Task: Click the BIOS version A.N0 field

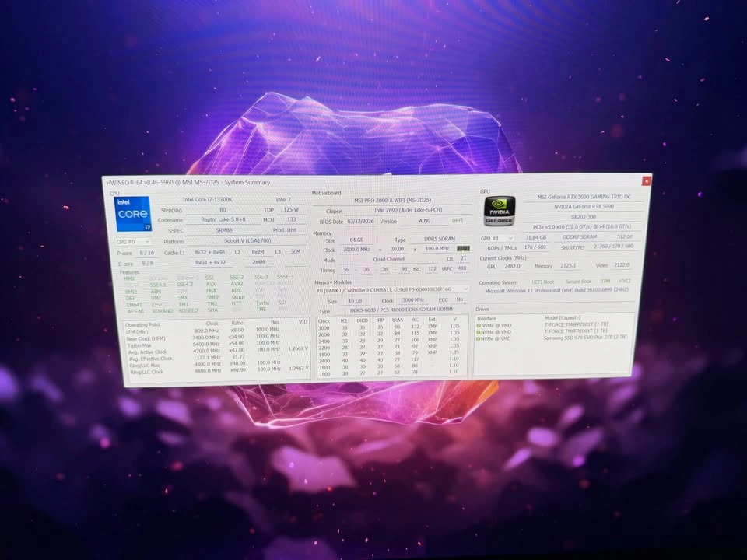Action: pos(425,221)
